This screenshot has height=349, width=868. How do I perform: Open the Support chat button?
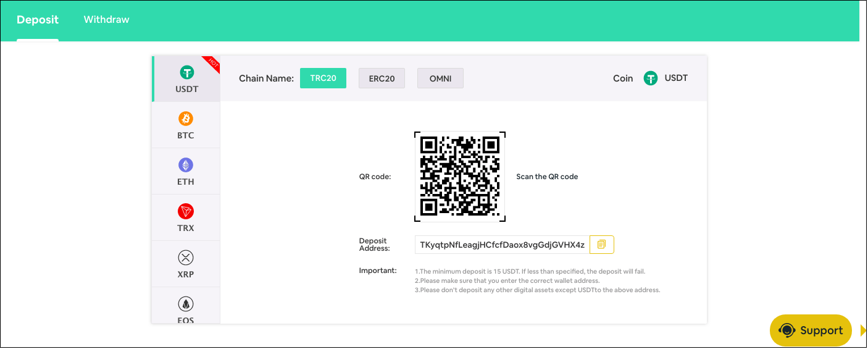[811, 330]
